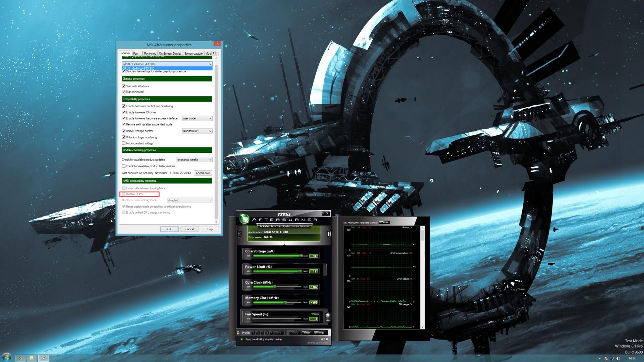Viewport: 644px width, 362px height.
Task: Toggle the fan speed Auto button
Action: (x=315, y=314)
